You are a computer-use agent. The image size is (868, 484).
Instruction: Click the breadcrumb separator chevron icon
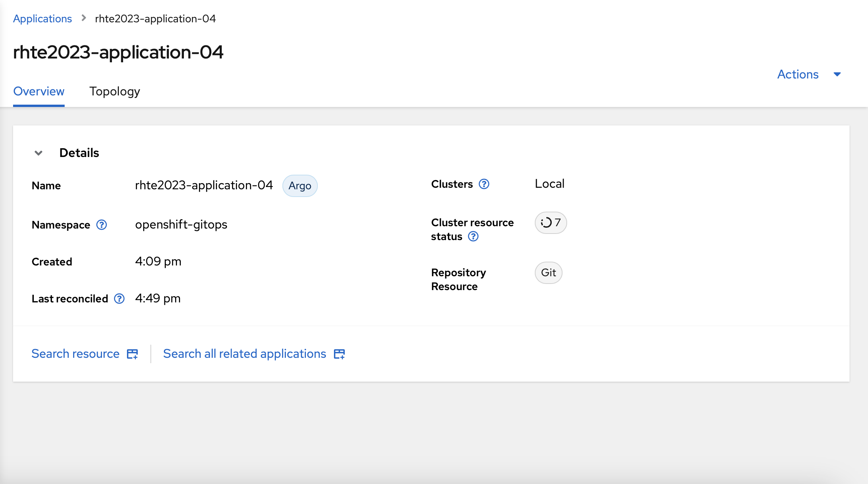pyautogui.click(x=83, y=18)
